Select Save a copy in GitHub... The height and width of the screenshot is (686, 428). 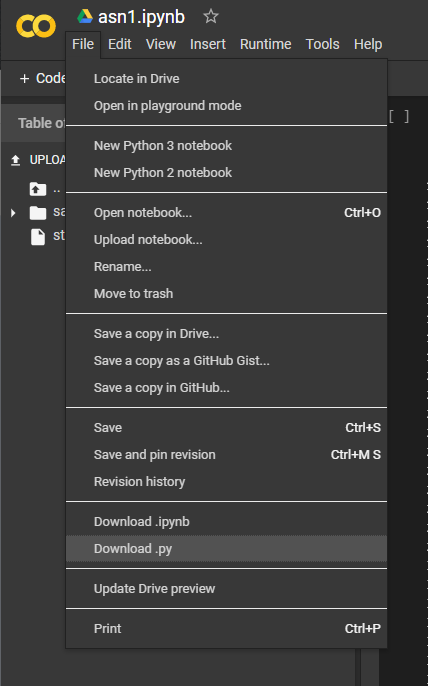[226, 388]
